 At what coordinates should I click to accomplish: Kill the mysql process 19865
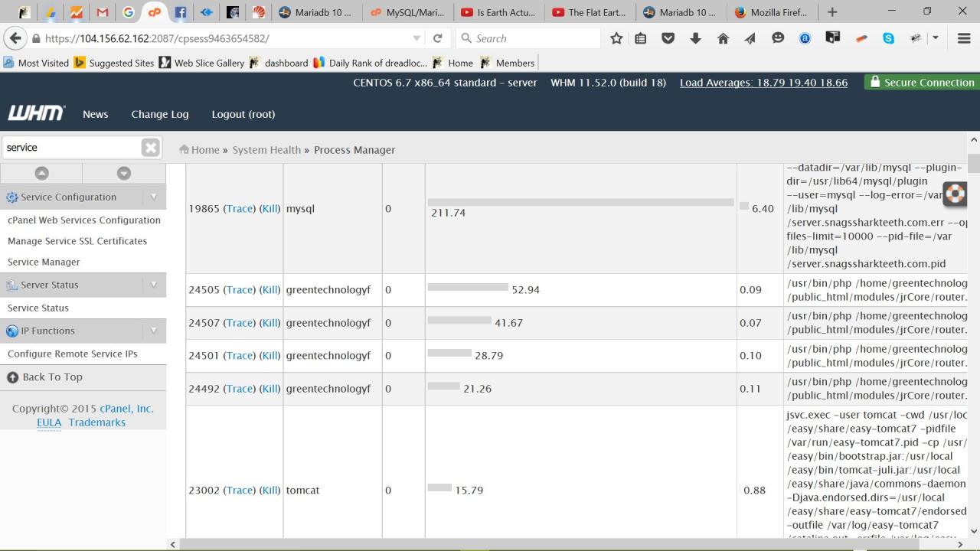tap(270, 208)
